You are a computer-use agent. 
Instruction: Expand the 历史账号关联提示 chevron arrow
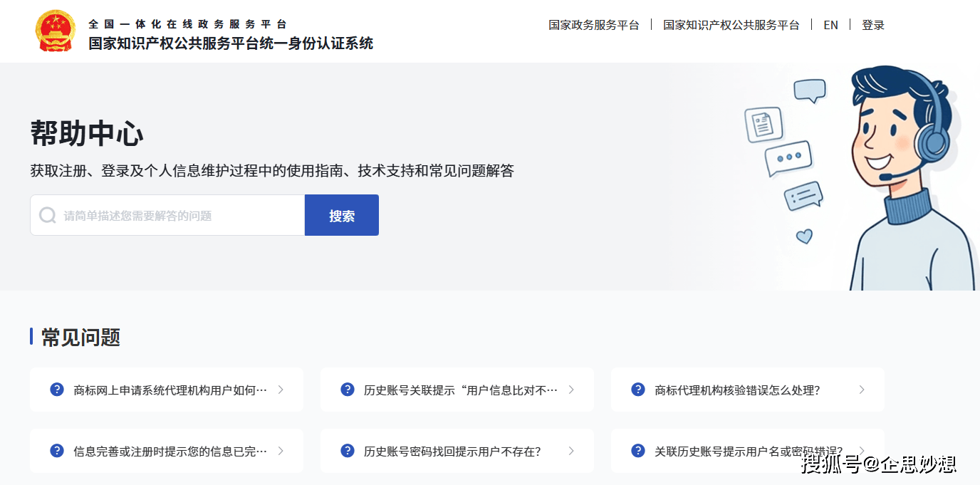(571, 390)
